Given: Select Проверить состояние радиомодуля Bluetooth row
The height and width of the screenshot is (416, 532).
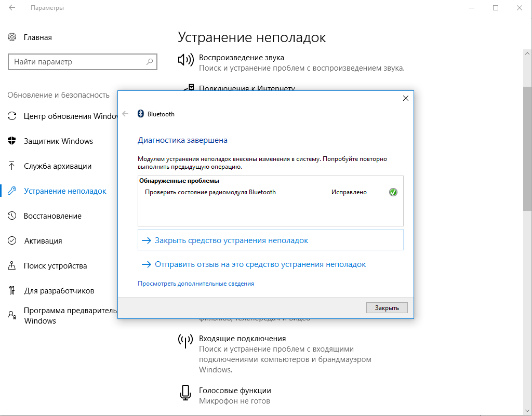Looking at the screenshot, I should click(270, 192).
